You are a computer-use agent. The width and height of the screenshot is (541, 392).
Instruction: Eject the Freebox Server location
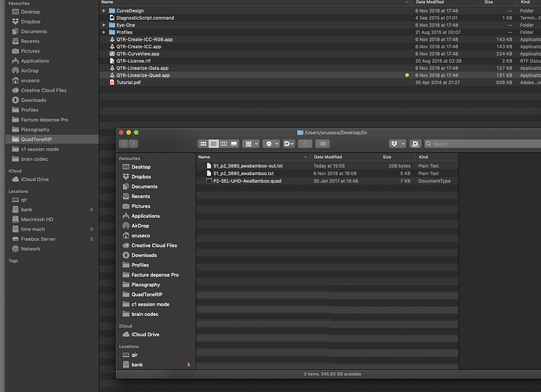tap(91, 239)
